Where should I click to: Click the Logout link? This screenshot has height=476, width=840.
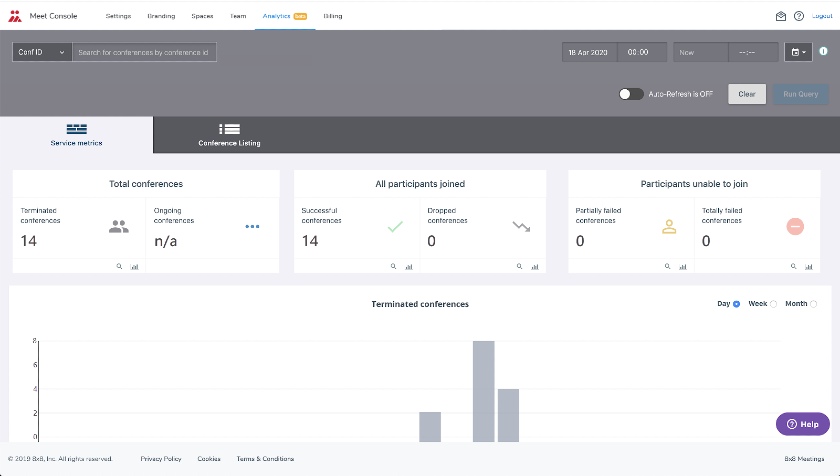[x=822, y=16]
